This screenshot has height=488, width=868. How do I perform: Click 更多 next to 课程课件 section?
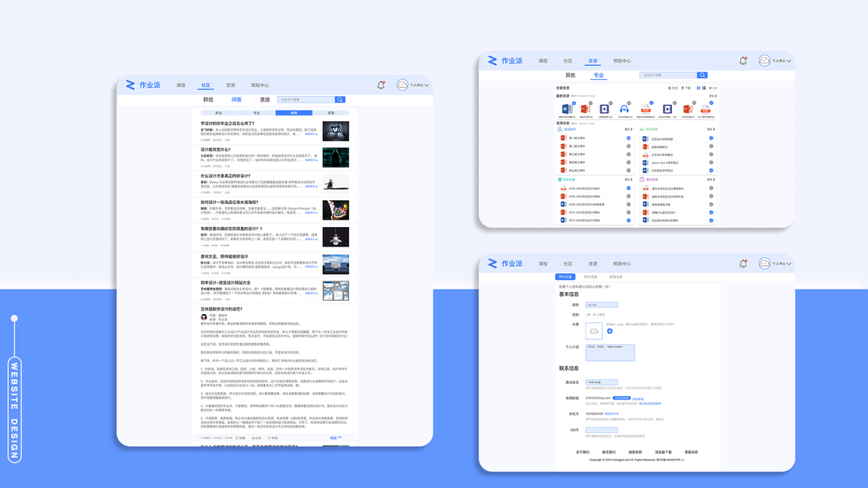coord(628,129)
